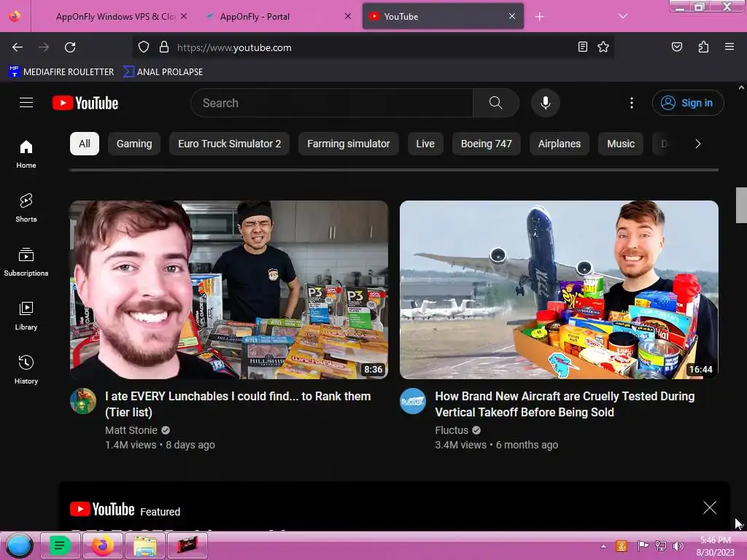This screenshot has width=747, height=560.
Task: Click the Sign in button
Action: click(x=687, y=103)
